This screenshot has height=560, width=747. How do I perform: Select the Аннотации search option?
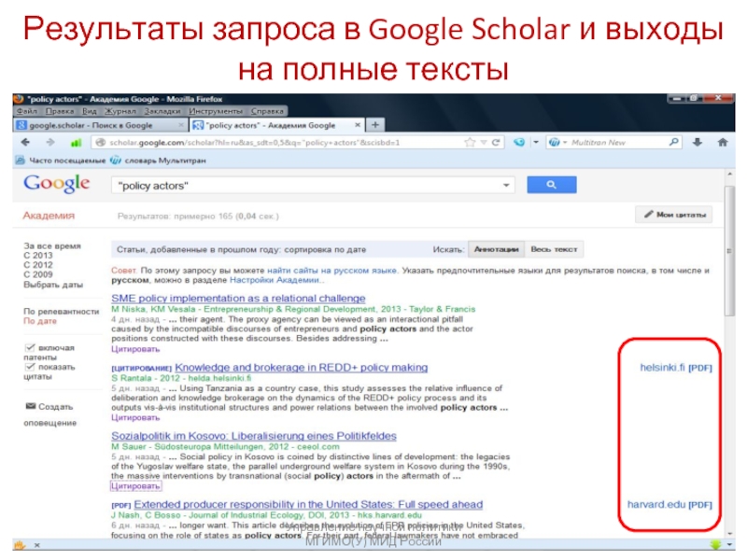tap(497, 249)
